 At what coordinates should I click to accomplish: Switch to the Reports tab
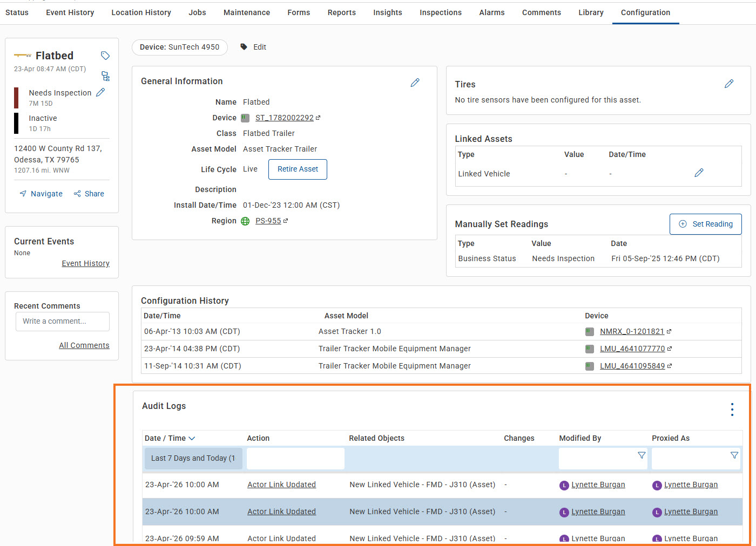tap(342, 12)
